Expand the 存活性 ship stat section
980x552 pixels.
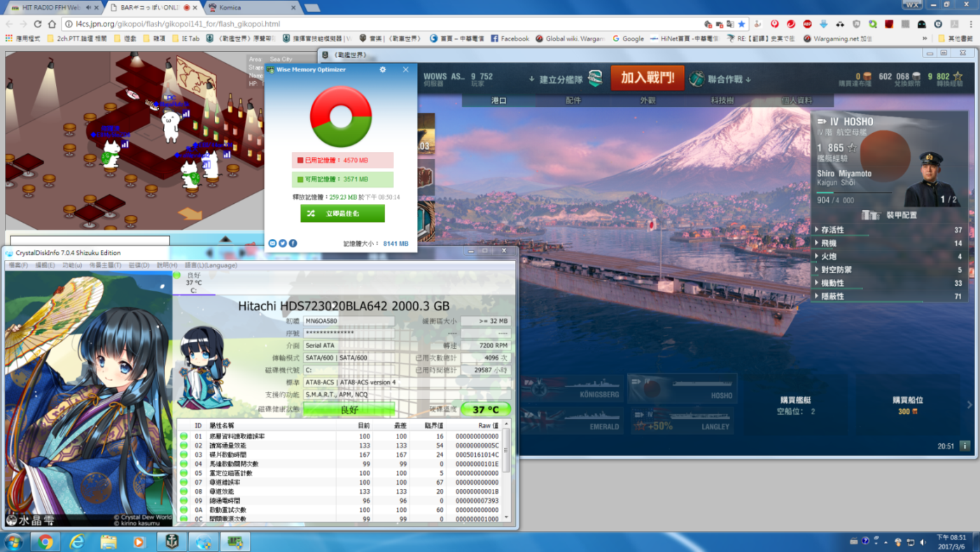[x=832, y=230]
